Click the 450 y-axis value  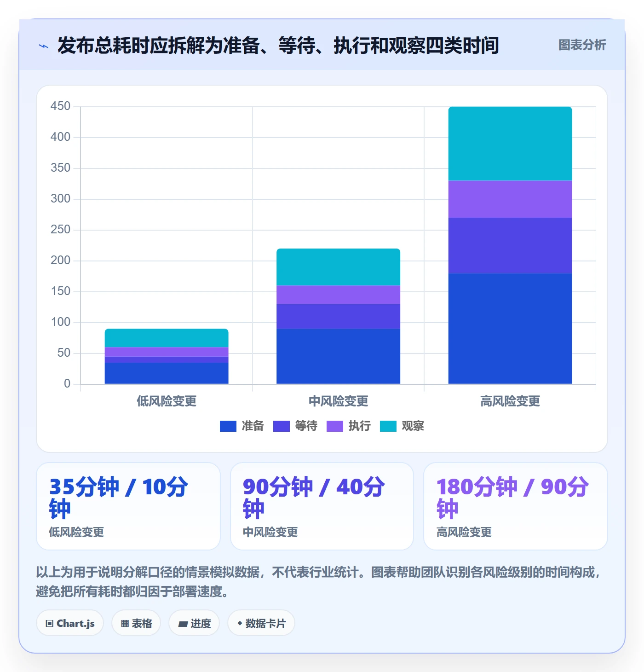[60, 106]
